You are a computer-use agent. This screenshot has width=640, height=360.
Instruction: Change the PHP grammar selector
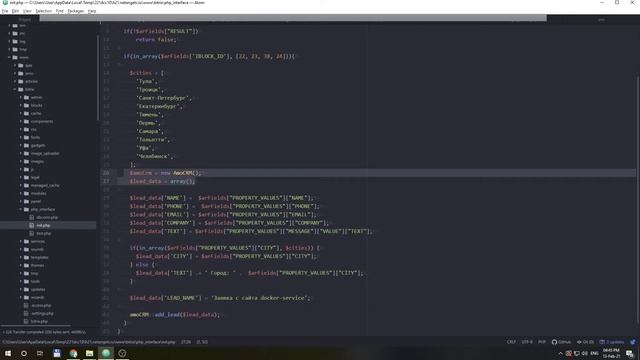pyautogui.click(x=542, y=342)
